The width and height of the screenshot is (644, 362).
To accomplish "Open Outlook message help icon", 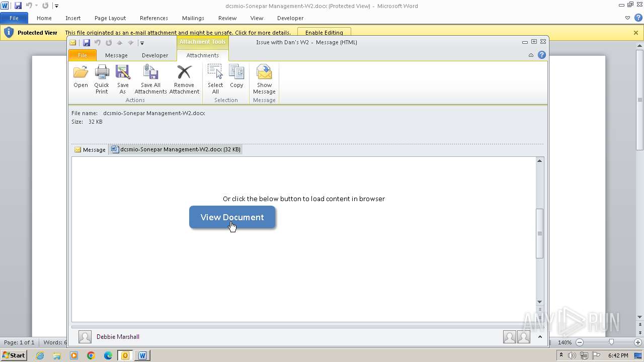I will pos(542,55).
